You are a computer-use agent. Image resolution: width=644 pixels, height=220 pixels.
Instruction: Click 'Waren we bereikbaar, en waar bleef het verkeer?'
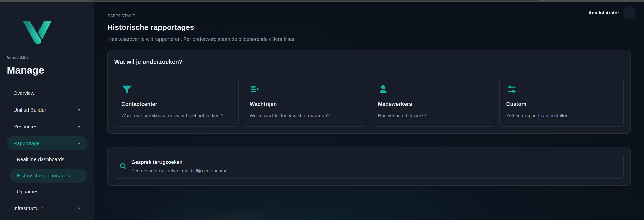tap(172, 116)
